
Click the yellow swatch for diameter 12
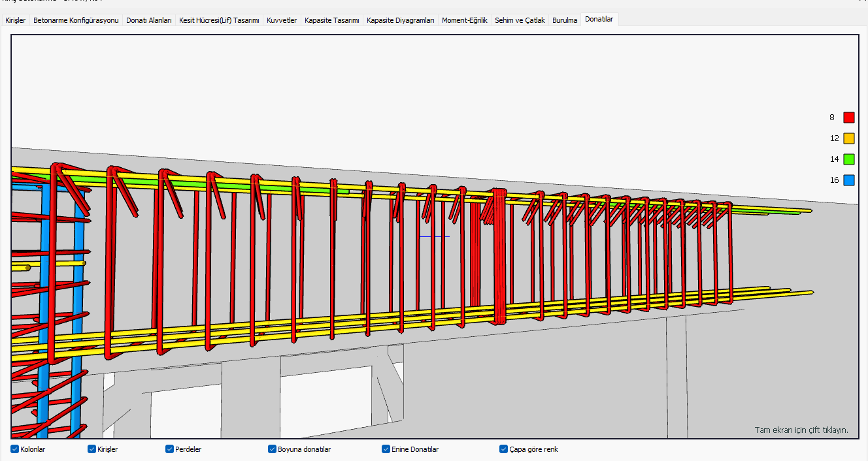coord(849,138)
